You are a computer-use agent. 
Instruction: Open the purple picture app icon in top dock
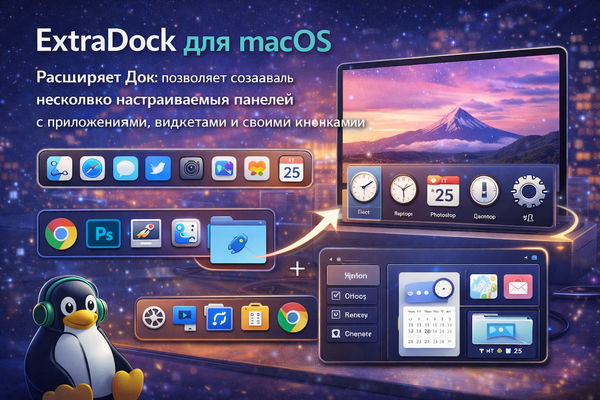click(x=224, y=168)
